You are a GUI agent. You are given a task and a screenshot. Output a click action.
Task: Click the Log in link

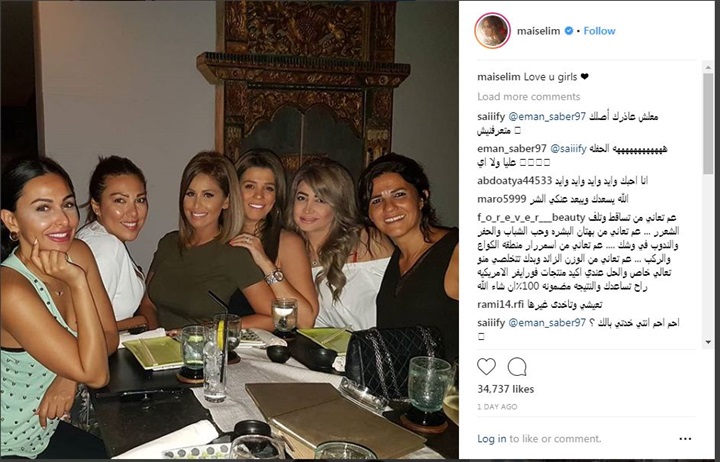[x=491, y=439]
